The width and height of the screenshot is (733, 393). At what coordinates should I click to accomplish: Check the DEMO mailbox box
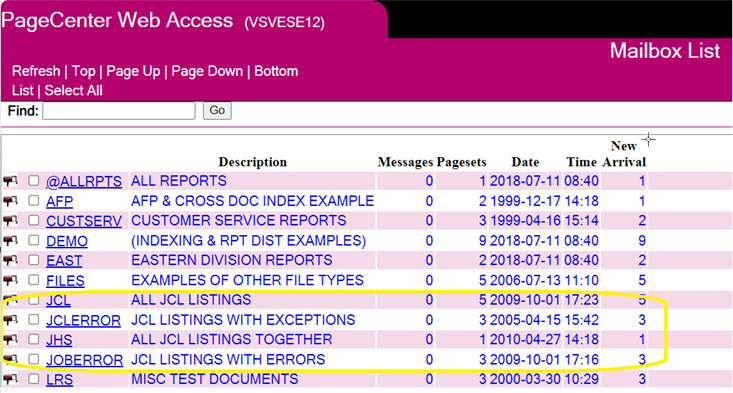pos(34,240)
